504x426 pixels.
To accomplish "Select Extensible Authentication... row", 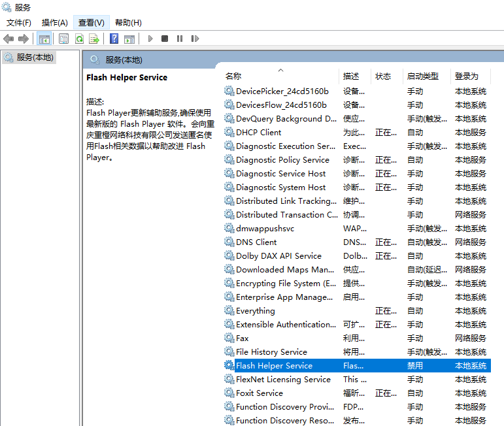I will [357, 325].
